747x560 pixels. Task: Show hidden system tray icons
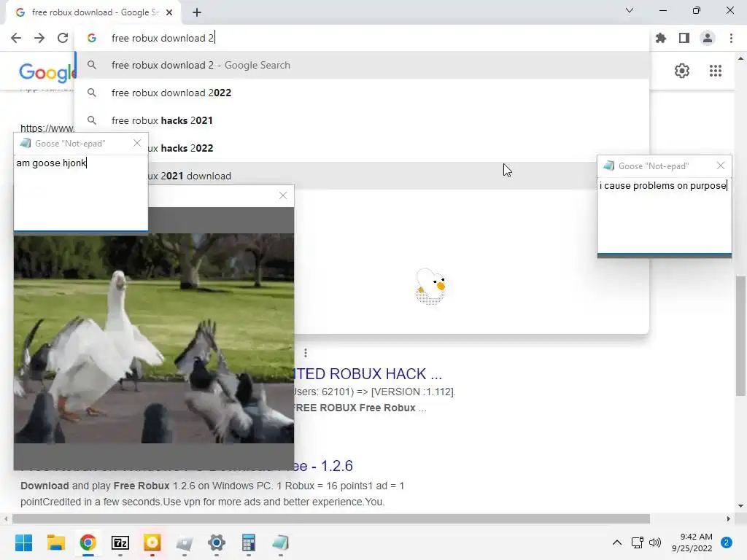pyautogui.click(x=616, y=542)
